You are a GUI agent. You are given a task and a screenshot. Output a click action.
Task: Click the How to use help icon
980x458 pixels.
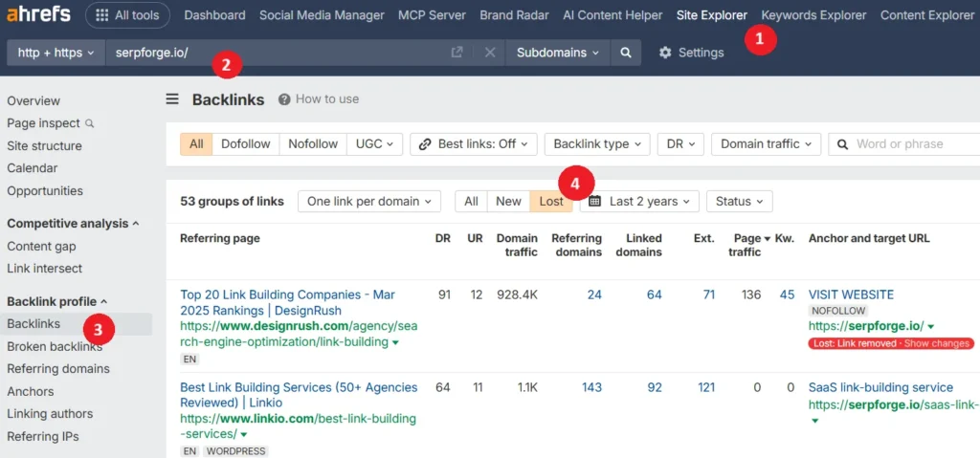point(284,99)
